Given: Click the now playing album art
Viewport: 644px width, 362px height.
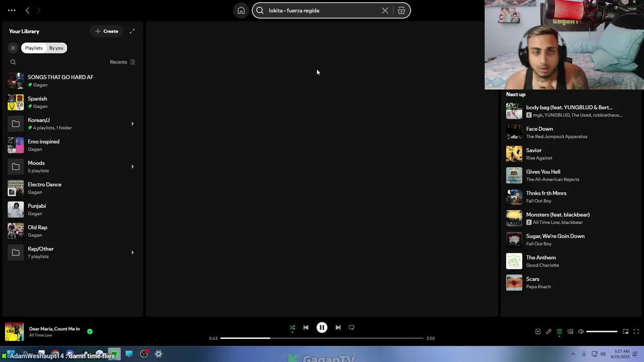Looking at the screenshot, I should coord(14,332).
